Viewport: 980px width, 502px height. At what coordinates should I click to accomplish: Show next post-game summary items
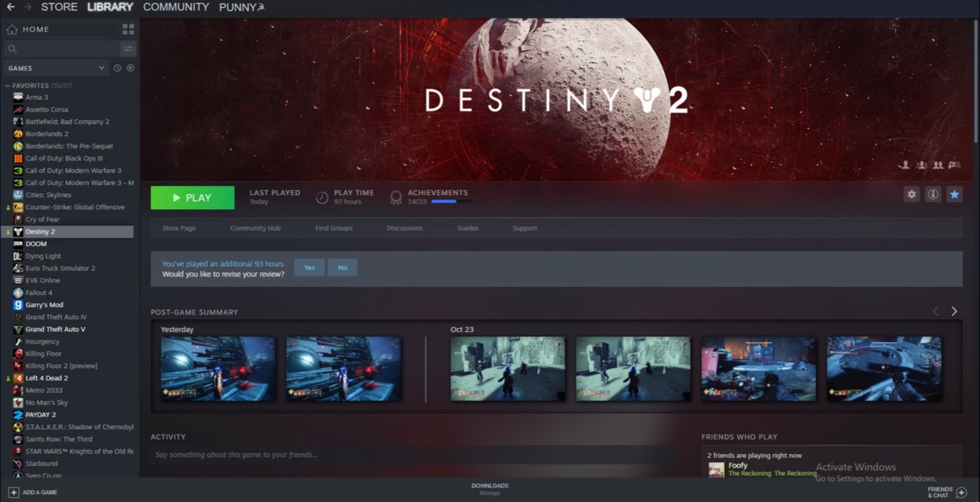(954, 311)
